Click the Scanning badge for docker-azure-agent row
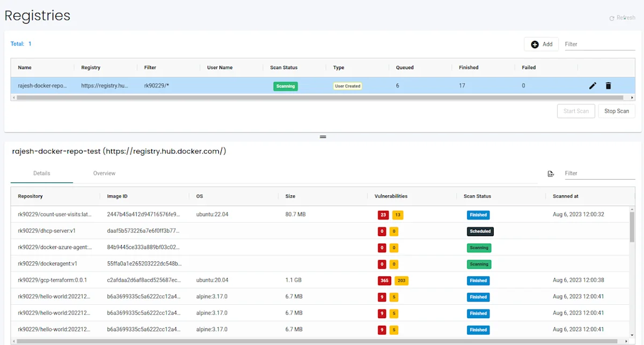 (479, 248)
